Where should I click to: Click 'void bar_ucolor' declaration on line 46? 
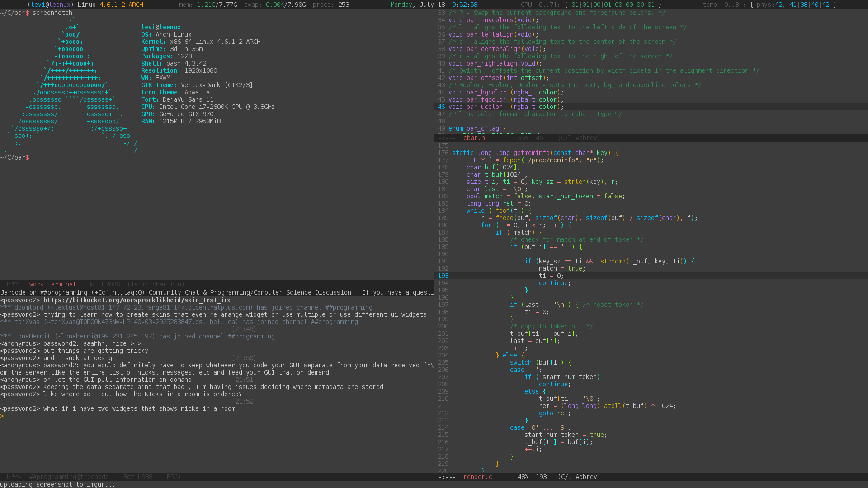click(506, 107)
